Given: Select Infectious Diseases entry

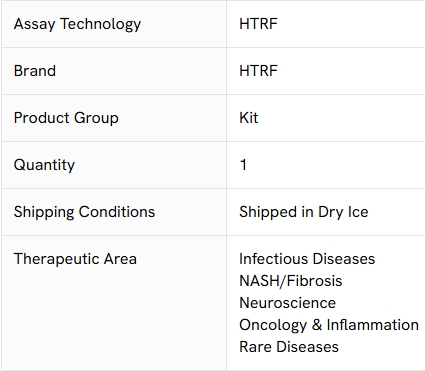Looking at the screenshot, I should (x=307, y=259).
